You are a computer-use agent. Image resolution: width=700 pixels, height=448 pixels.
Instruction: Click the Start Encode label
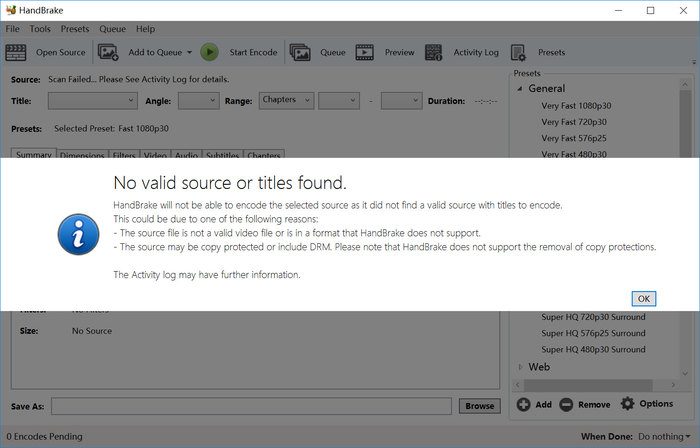click(x=253, y=52)
